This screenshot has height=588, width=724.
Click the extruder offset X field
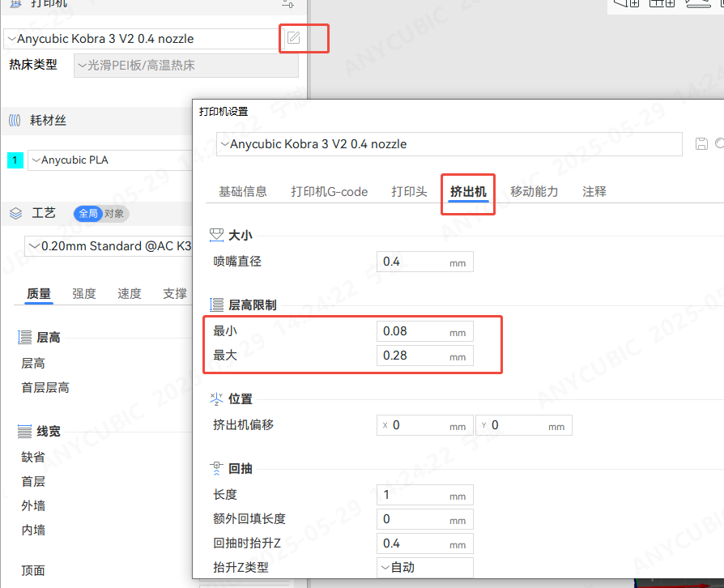click(x=425, y=425)
